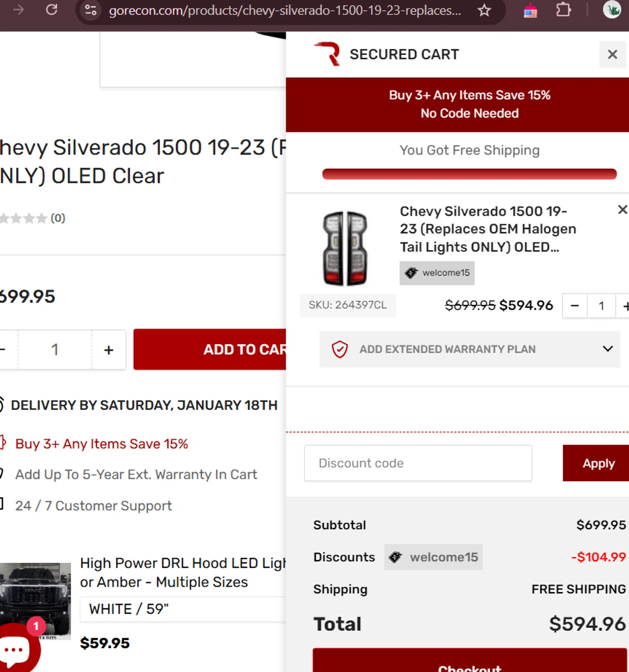The width and height of the screenshot is (629, 672).
Task: Click the browser forward arrow
Action: click(18, 9)
